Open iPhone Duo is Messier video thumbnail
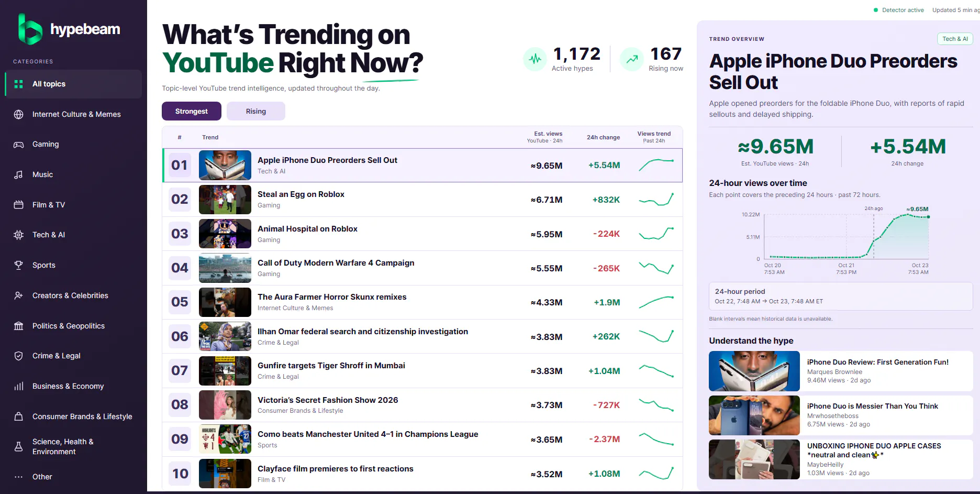 [x=754, y=415]
